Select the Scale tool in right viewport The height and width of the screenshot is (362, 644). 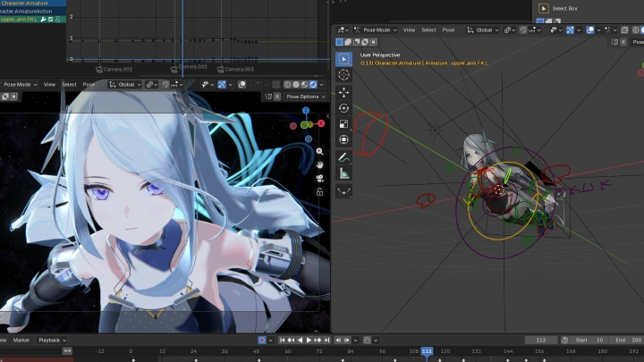tap(343, 123)
